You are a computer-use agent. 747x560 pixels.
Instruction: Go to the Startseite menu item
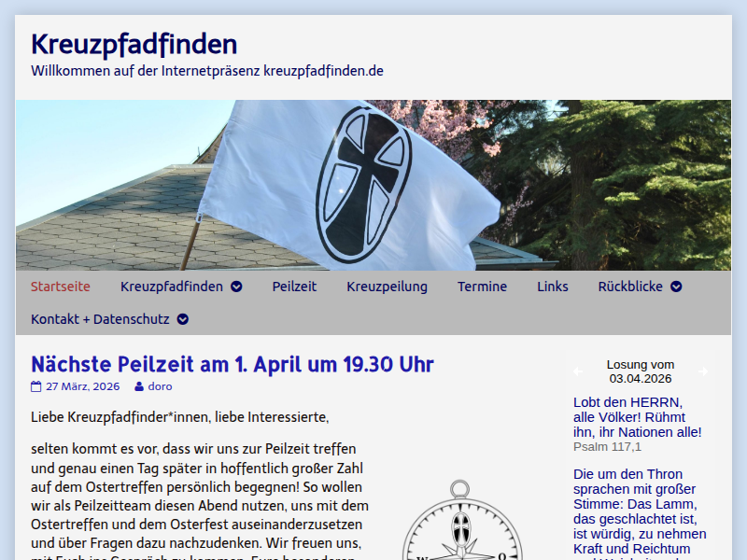[61, 287]
